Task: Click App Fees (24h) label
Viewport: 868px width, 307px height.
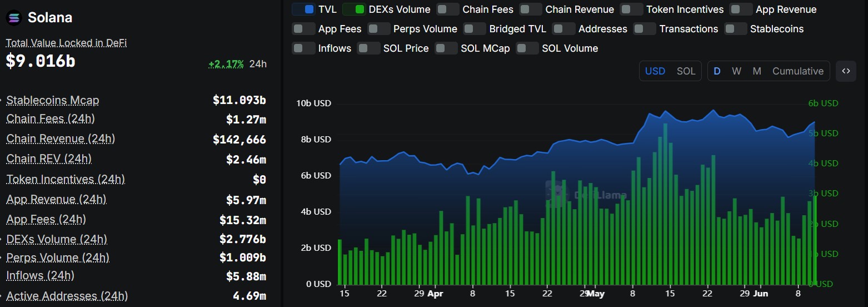Action: coord(46,220)
